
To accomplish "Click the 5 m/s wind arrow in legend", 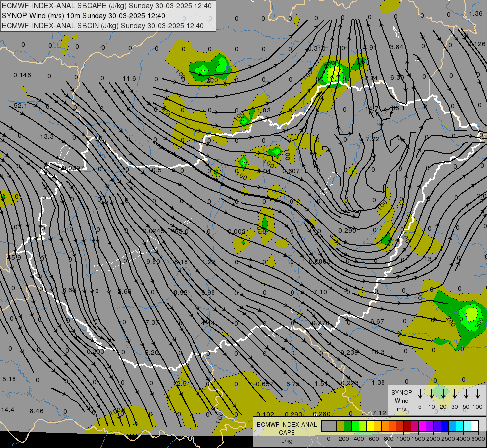I will (420, 394).
